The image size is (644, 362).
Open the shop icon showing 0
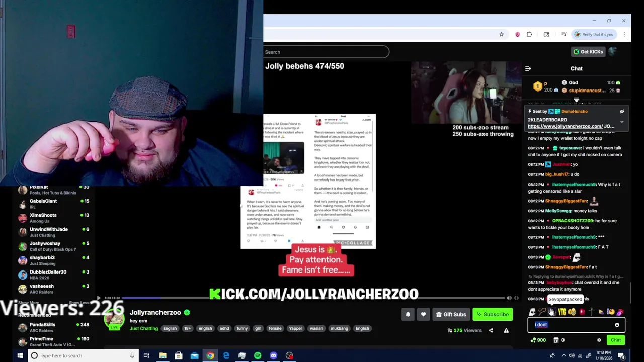click(x=559, y=340)
